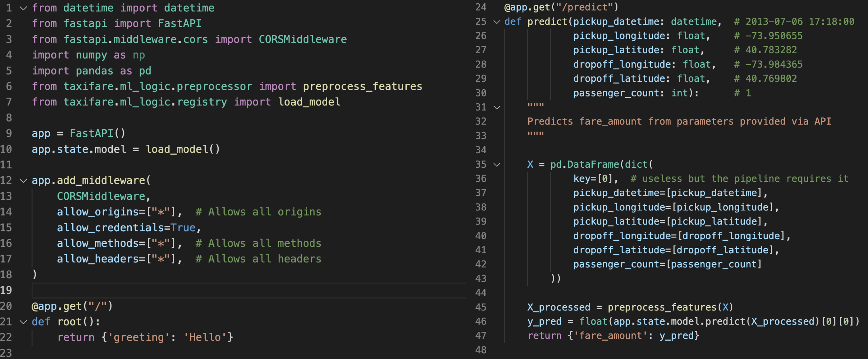Click 'dropoff_latitude: float' parameter on line 29
868x359 pixels.
[639, 79]
